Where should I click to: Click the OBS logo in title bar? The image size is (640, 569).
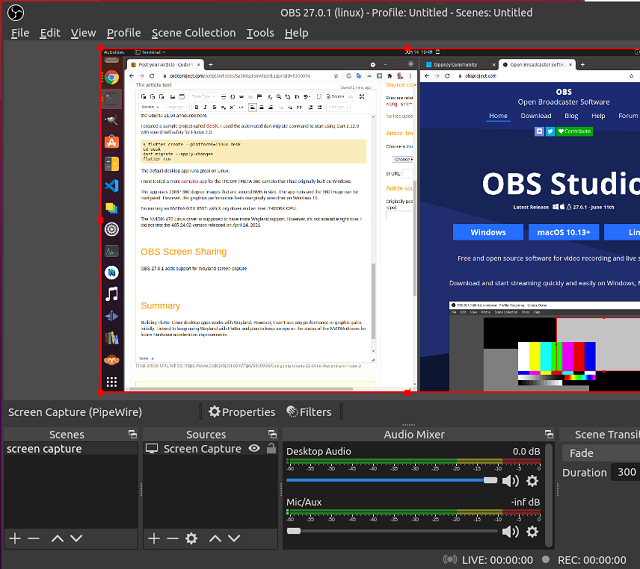(x=16, y=13)
